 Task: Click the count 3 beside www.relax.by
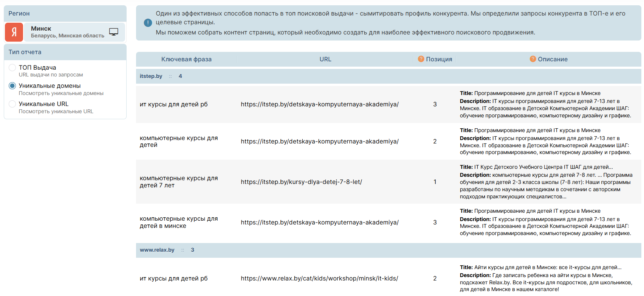coord(192,250)
